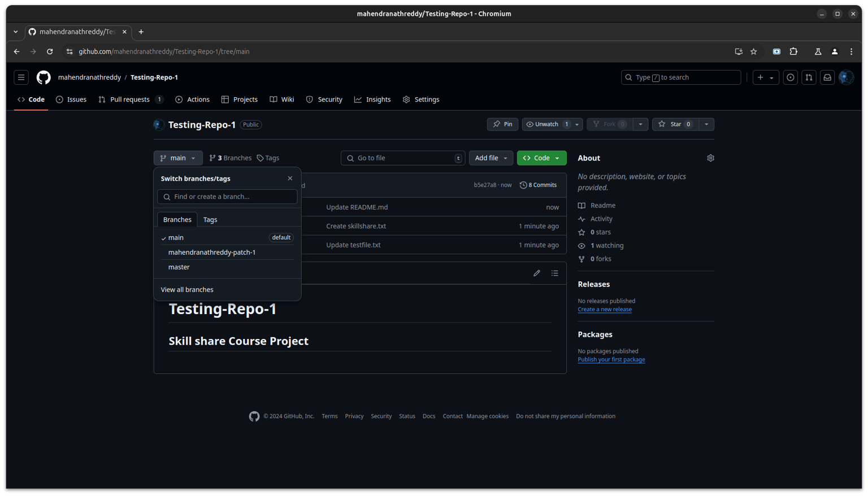This screenshot has height=496, width=868.
Task: Open the tab search dropdown arrow
Action: point(16,32)
